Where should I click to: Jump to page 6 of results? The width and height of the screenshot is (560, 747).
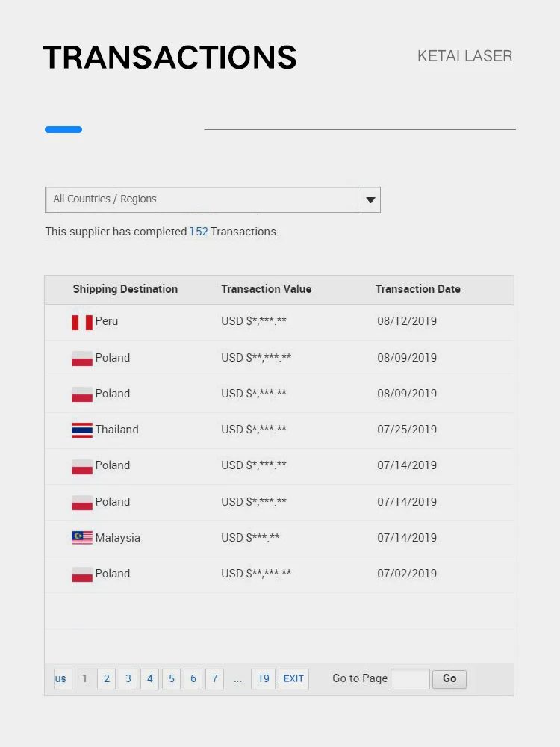[x=193, y=678]
